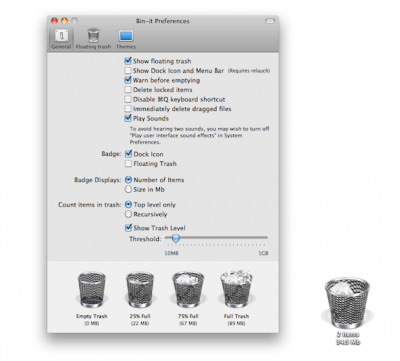400x361 pixels.
Task: Click the toolbar toggle pill button
Action: (x=270, y=21)
